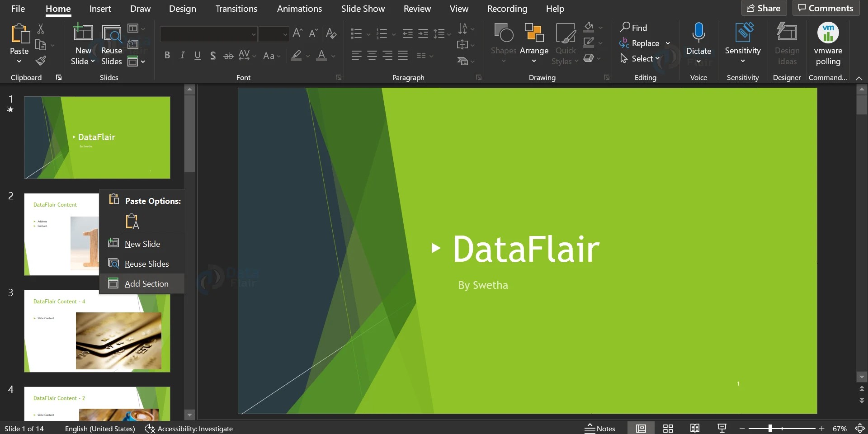This screenshot has height=434, width=868.
Task: Click the Quick Styles icon
Action: pyautogui.click(x=565, y=33)
